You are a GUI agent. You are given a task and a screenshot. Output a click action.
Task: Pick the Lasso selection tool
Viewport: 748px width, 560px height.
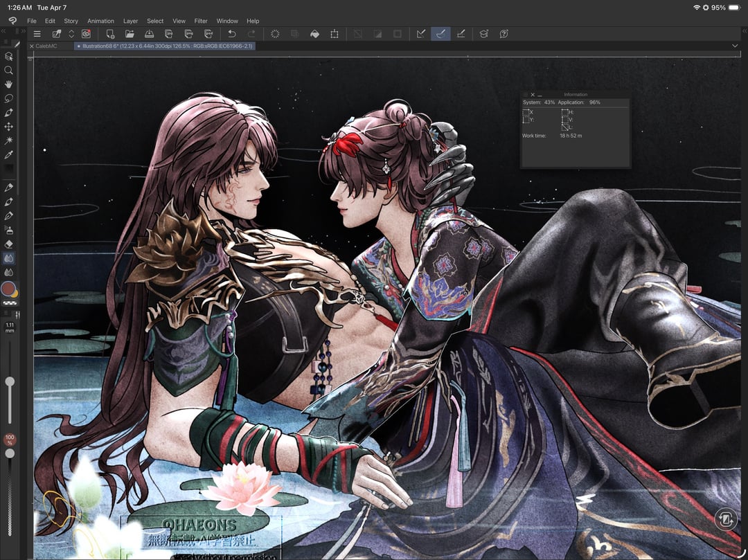pos(9,98)
